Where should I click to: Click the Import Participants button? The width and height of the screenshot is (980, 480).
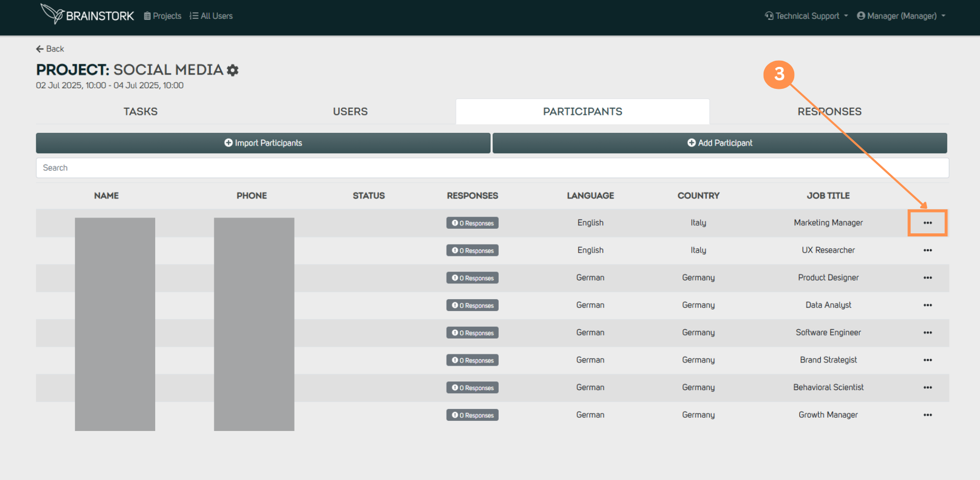[x=263, y=143]
